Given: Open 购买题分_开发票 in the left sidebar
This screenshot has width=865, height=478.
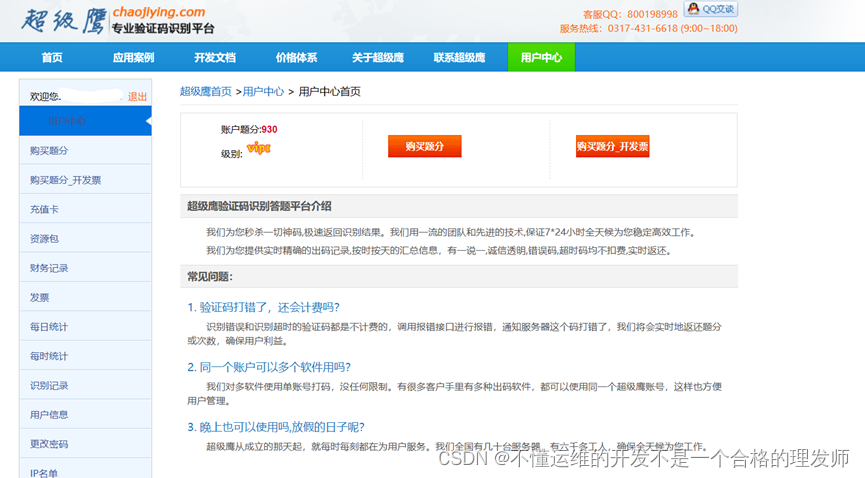Looking at the screenshot, I should pyautogui.click(x=86, y=179).
